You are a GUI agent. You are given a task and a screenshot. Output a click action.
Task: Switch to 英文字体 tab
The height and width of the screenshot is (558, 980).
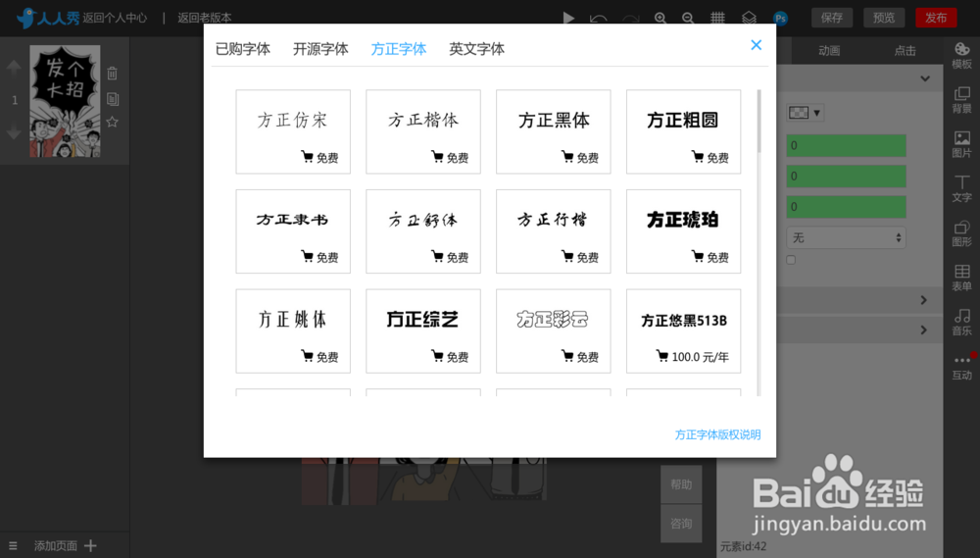pyautogui.click(x=477, y=49)
